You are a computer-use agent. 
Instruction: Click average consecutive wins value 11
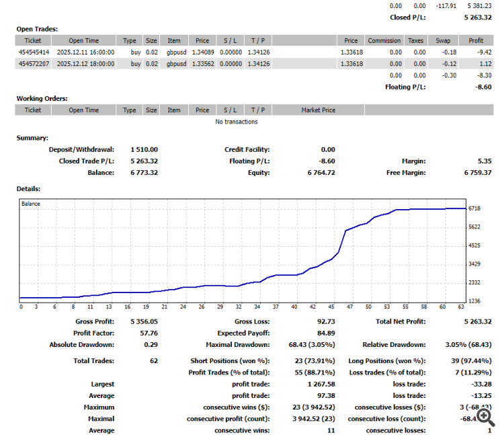point(331,430)
